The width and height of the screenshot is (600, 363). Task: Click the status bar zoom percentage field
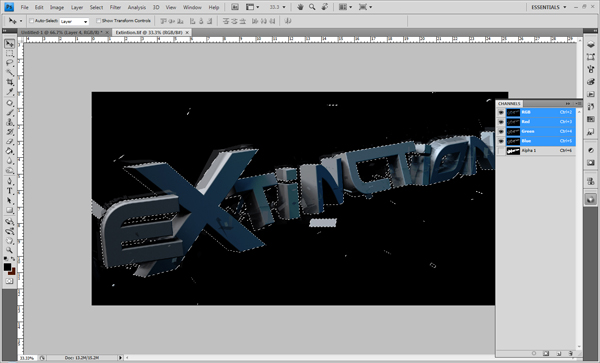tap(27, 358)
